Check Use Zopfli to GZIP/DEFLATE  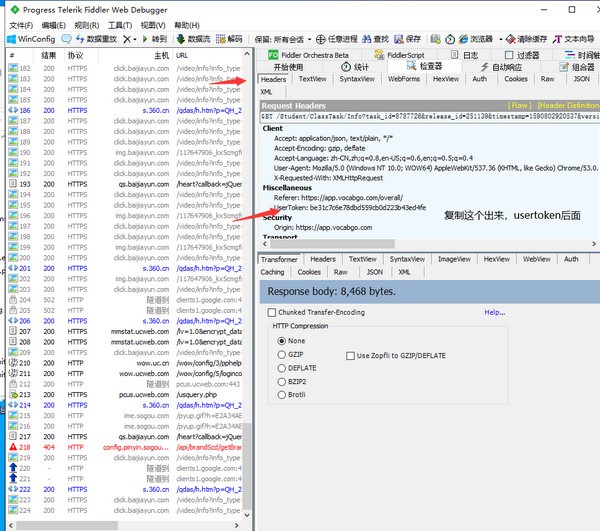350,355
